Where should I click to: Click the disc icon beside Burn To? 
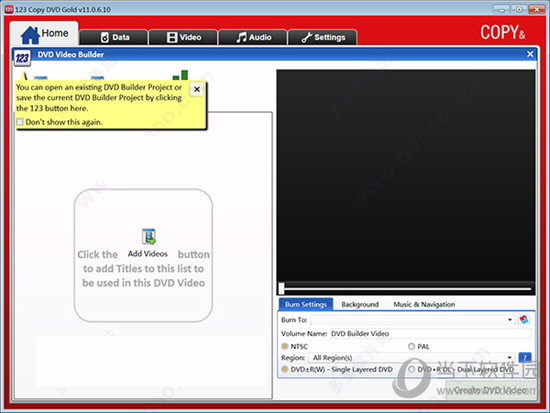524,320
